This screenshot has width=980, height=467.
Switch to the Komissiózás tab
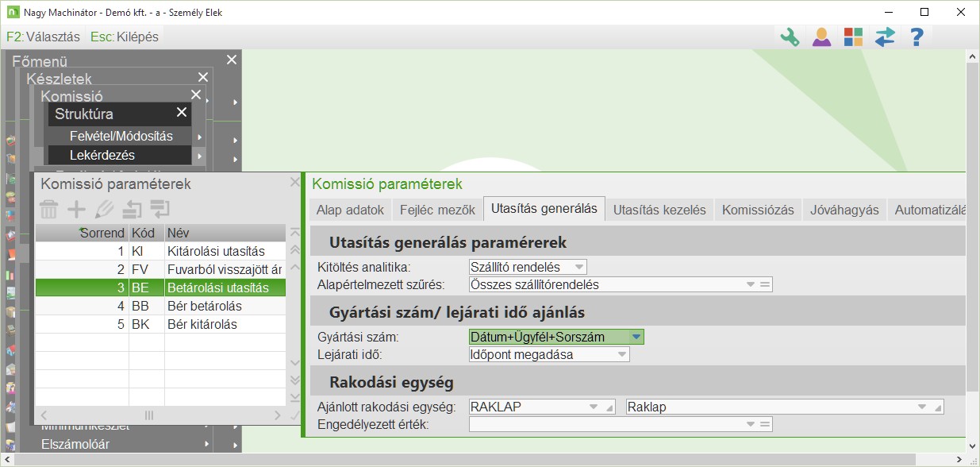click(758, 210)
